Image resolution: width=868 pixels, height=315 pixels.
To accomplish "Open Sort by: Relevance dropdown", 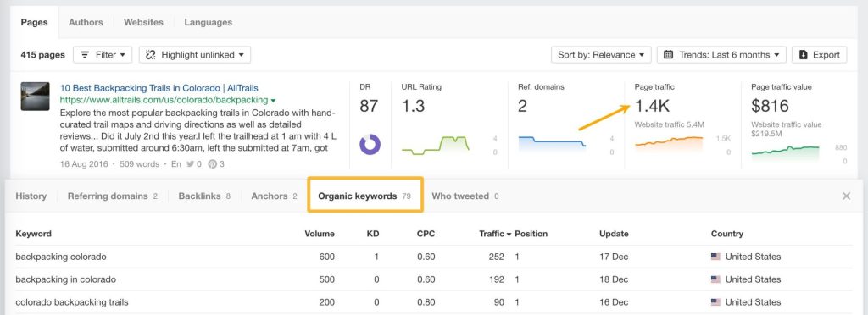I will pyautogui.click(x=601, y=55).
